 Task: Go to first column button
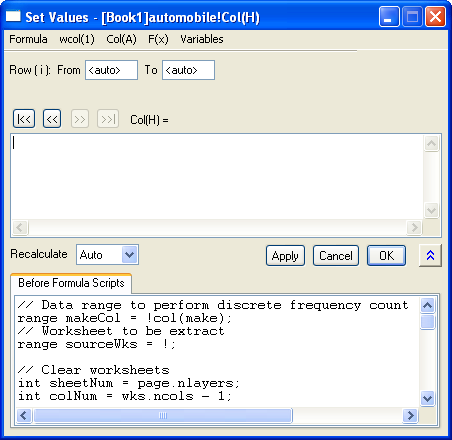tap(24, 119)
